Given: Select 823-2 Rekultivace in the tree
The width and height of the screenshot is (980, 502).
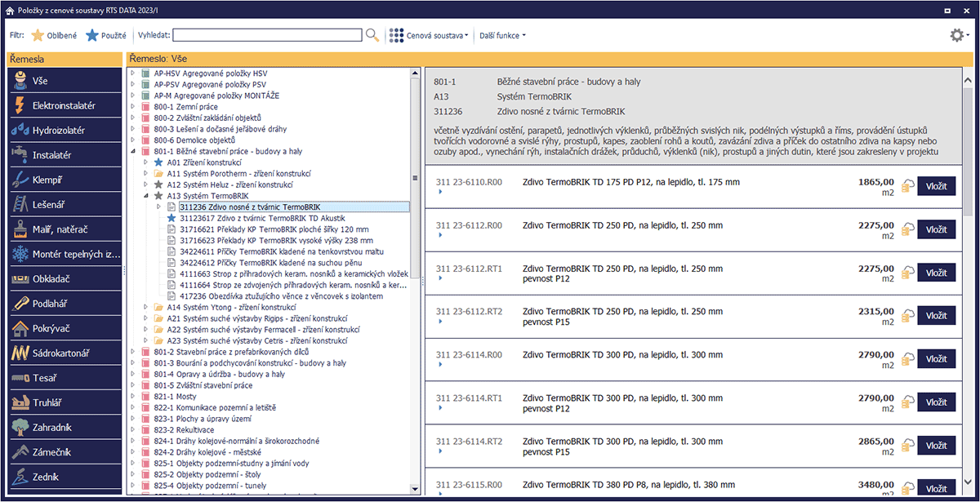Looking at the screenshot, I should point(184,430).
